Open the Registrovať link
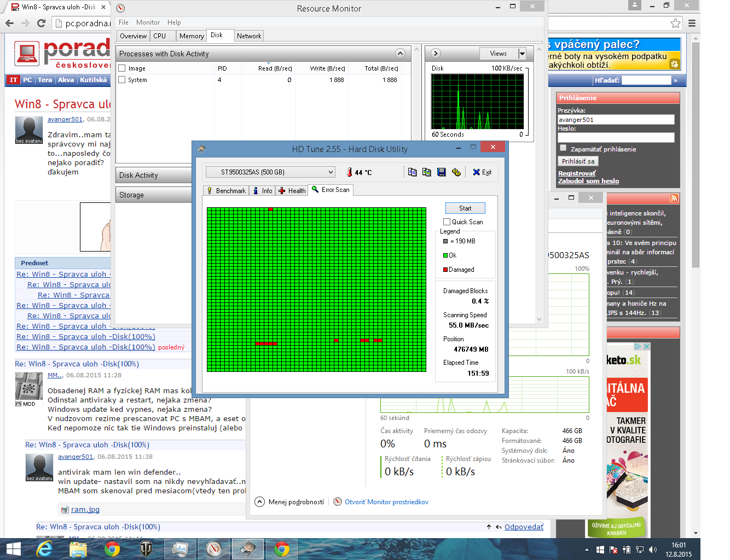Screen dimensions: 730x560 [x=577, y=173]
